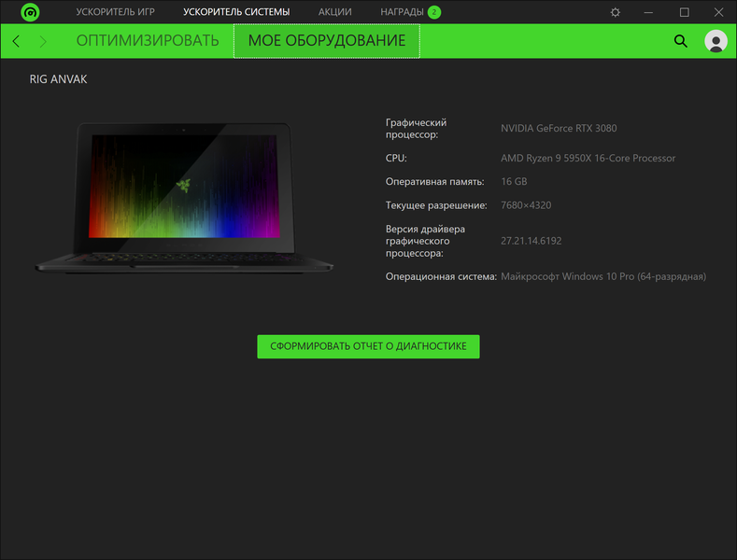
Task: Click the Windows 10 Pro operating system value
Action: click(x=603, y=276)
